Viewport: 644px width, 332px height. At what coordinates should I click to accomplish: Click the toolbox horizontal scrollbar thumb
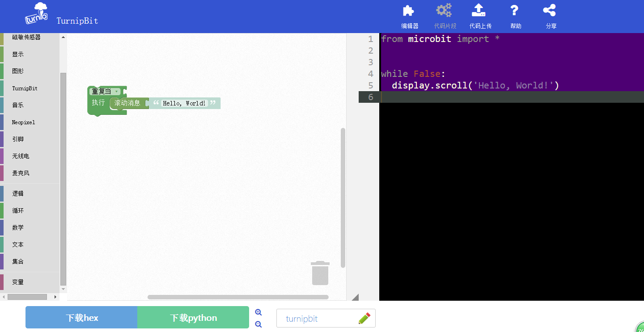(x=27, y=297)
